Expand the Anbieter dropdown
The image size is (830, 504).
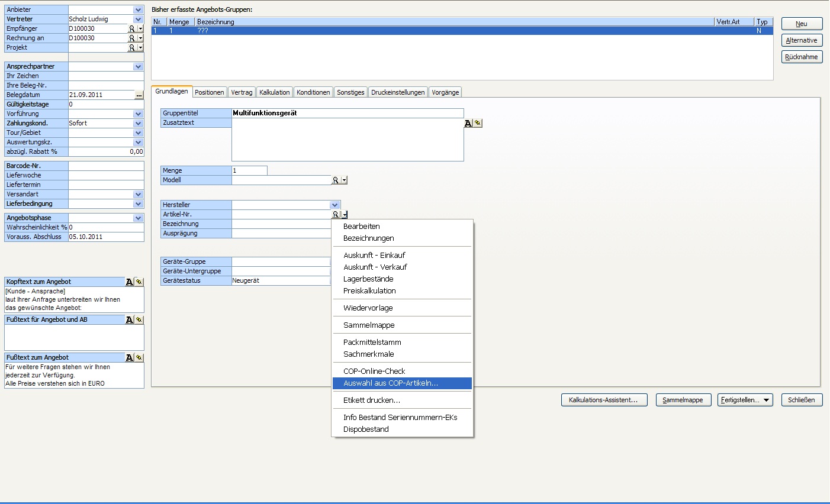click(138, 9)
